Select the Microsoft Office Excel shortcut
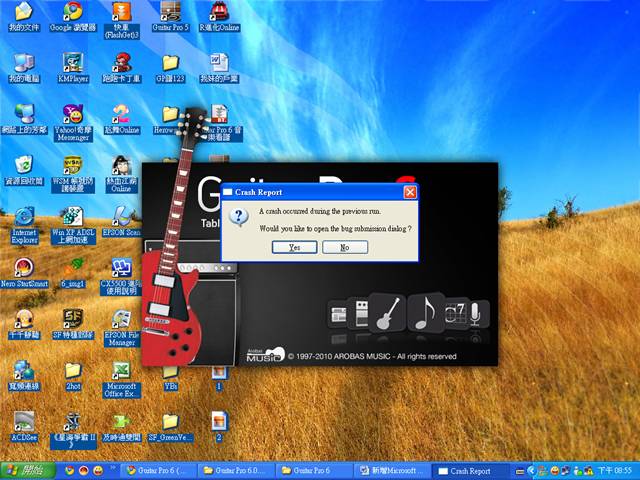 (x=122, y=380)
